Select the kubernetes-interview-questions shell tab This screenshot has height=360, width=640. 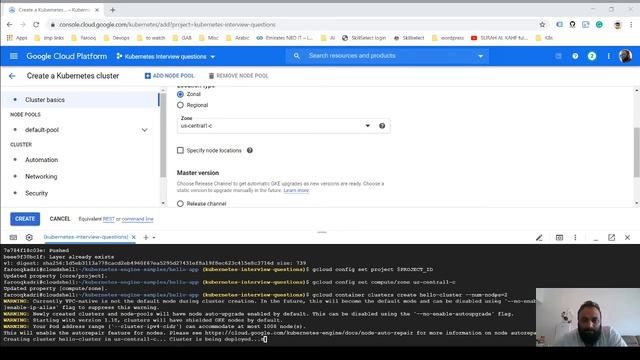86,237
